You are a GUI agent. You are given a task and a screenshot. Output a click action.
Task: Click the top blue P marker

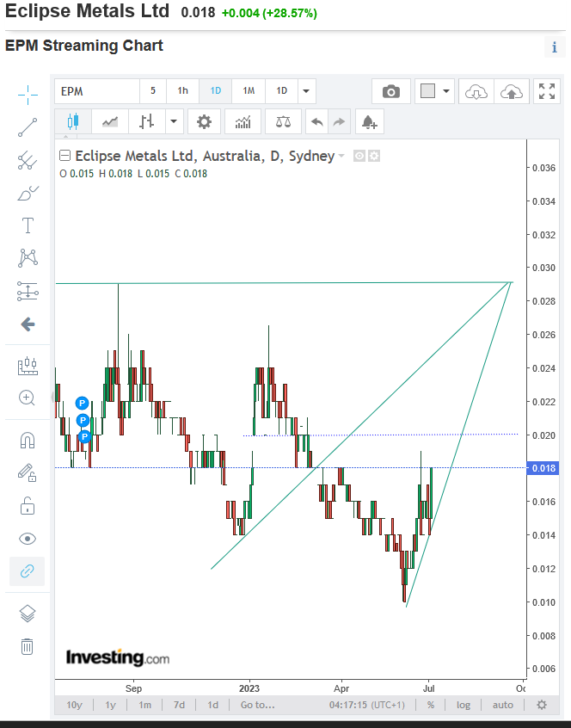click(x=82, y=403)
